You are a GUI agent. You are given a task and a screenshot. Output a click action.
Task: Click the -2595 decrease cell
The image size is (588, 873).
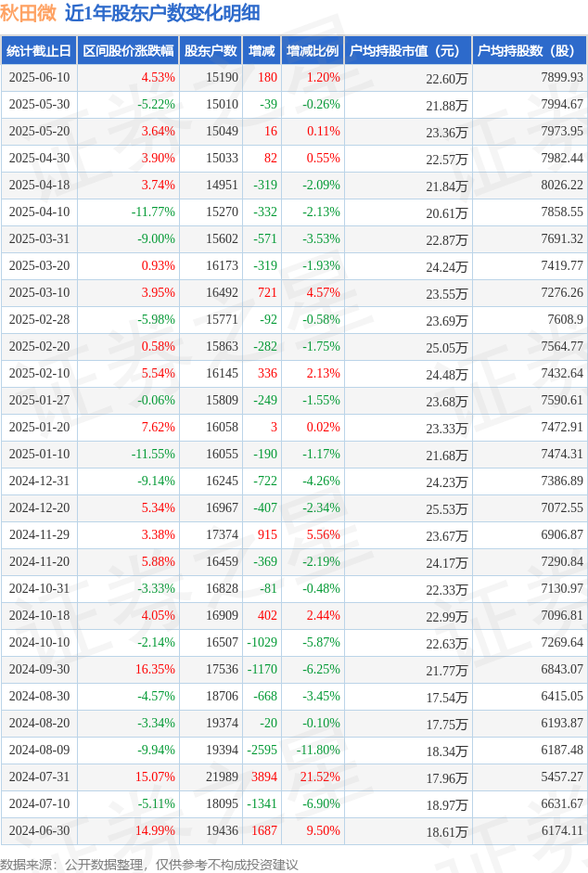(x=262, y=750)
